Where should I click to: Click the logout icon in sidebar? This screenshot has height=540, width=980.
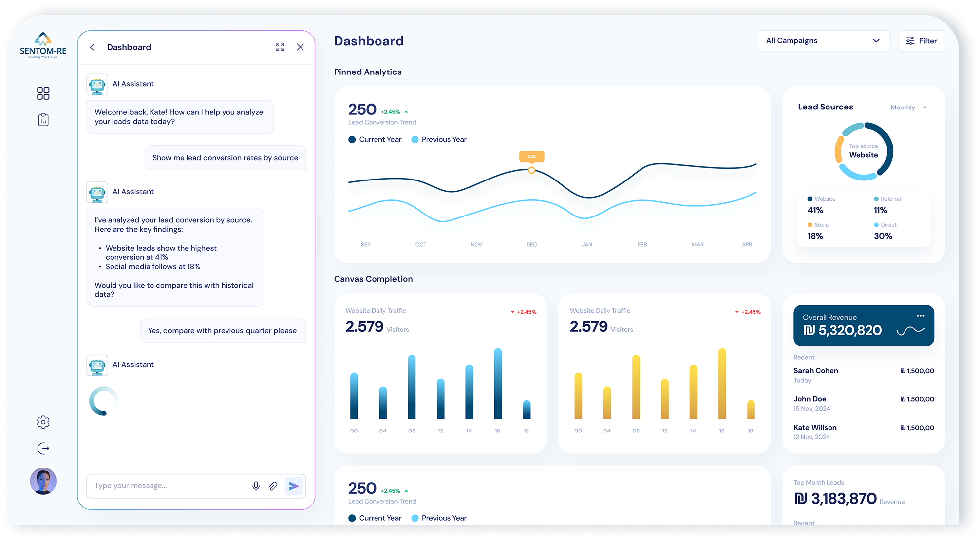pos(43,448)
